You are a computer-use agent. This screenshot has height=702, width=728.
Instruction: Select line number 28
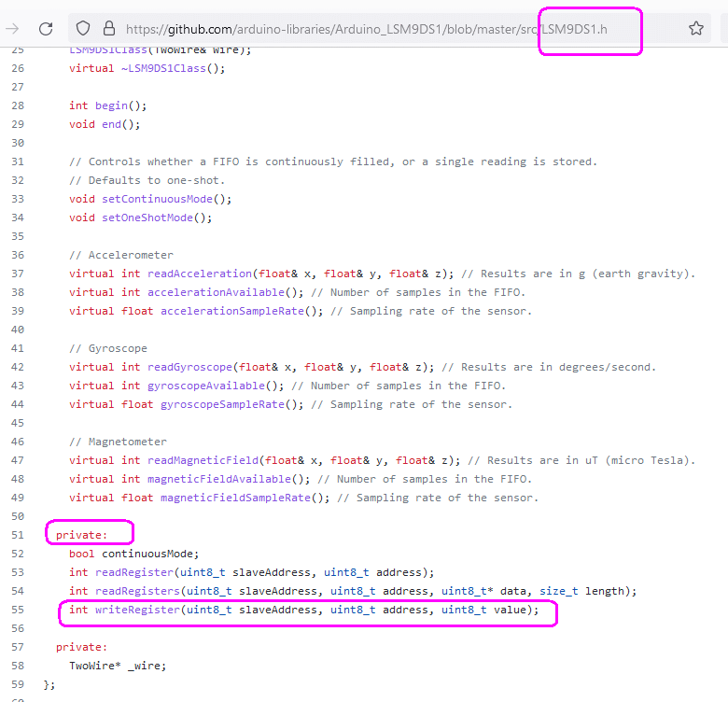(x=18, y=105)
